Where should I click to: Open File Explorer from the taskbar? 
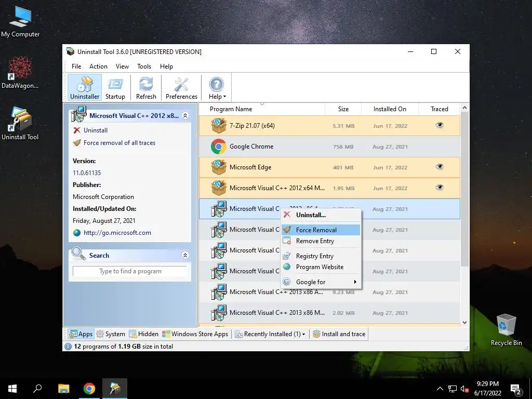(x=63, y=389)
